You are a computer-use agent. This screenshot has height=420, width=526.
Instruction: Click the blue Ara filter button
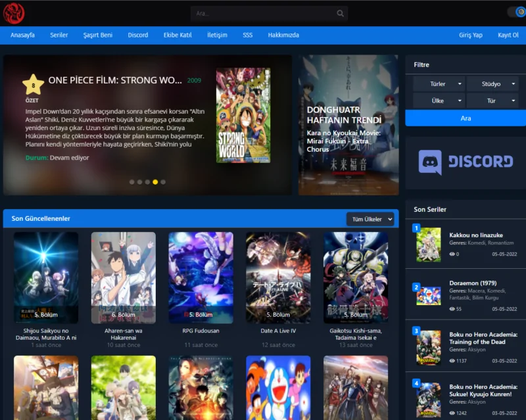point(466,118)
